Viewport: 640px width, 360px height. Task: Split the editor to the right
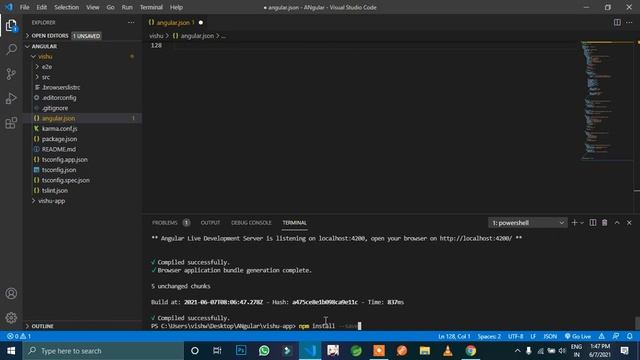point(617,22)
